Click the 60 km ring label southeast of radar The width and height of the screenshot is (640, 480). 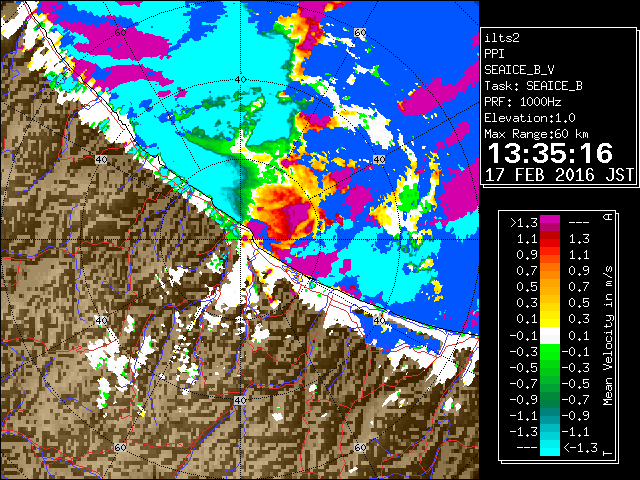tap(360, 447)
